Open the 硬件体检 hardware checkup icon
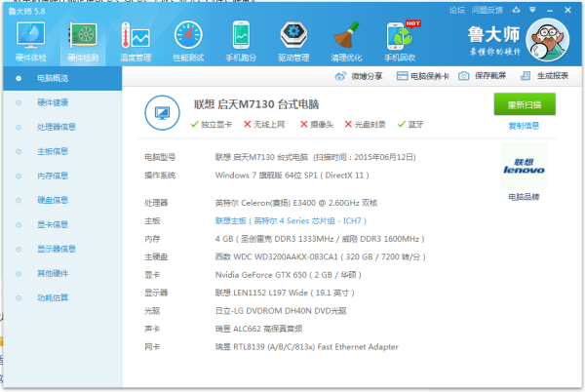The height and width of the screenshot is (392, 585). pos(30,41)
